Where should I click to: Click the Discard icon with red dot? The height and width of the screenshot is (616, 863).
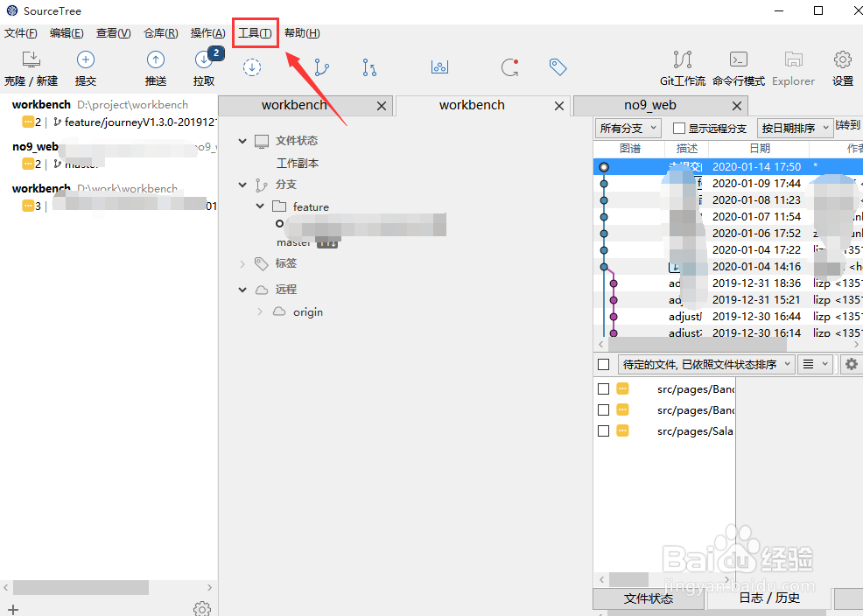(x=509, y=67)
